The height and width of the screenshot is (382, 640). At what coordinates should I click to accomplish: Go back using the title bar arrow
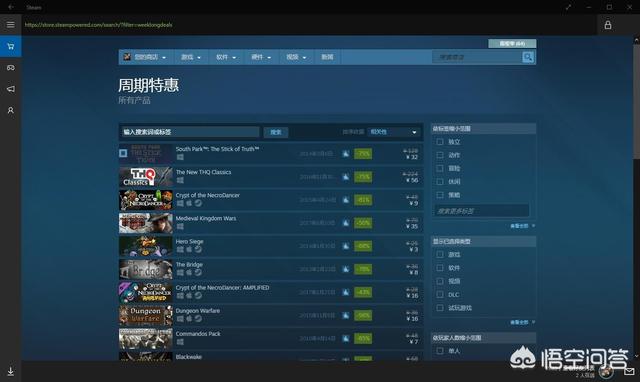[11, 7]
